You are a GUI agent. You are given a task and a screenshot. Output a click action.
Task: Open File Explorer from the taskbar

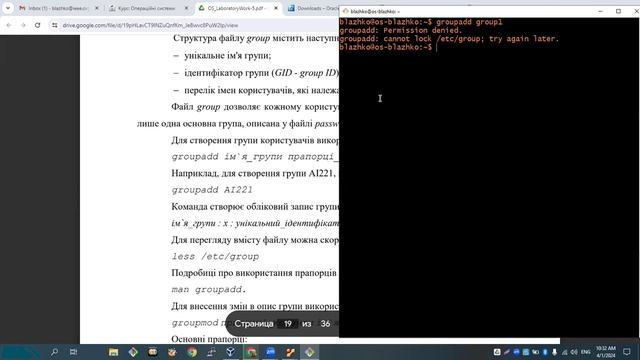113,352
